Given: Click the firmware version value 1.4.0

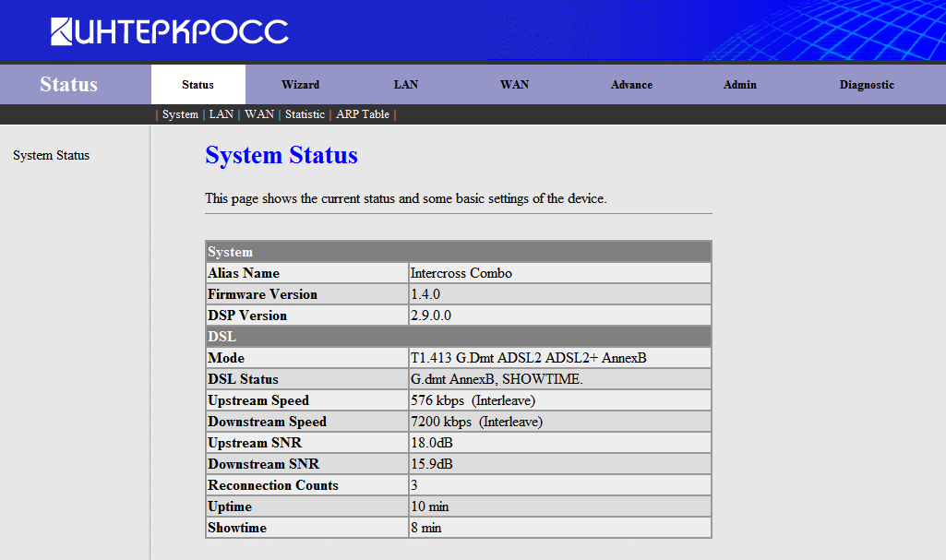Looking at the screenshot, I should click(425, 294).
